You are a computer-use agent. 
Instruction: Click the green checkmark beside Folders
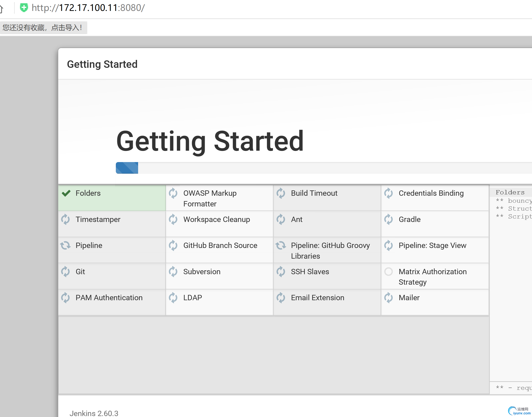click(x=66, y=193)
